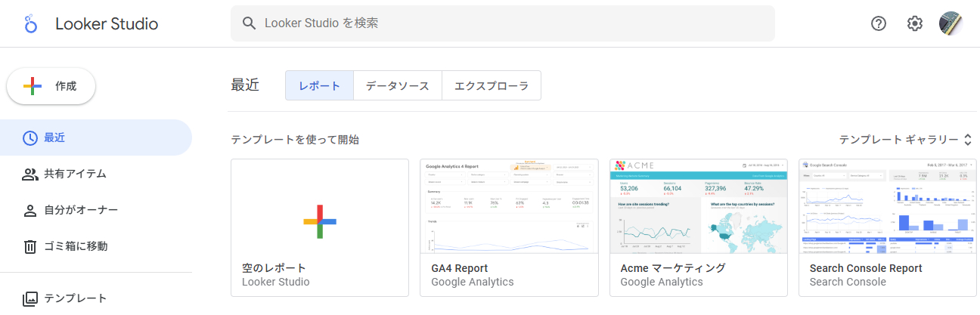Open 自分がオーナー in the sidebar
The width and height of the screenshot is (980, 315).
coord(96,210)
